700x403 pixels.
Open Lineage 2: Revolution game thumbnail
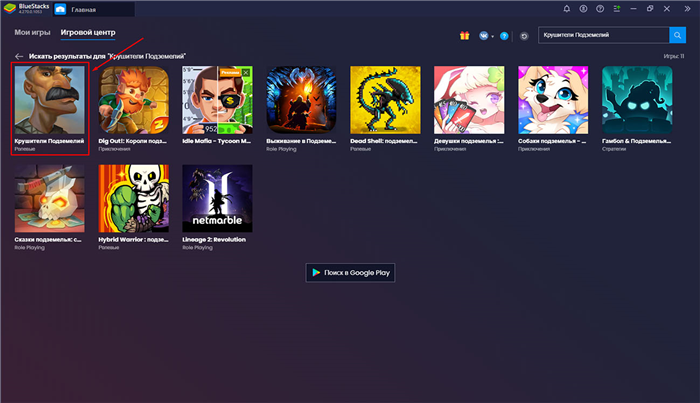217,199
